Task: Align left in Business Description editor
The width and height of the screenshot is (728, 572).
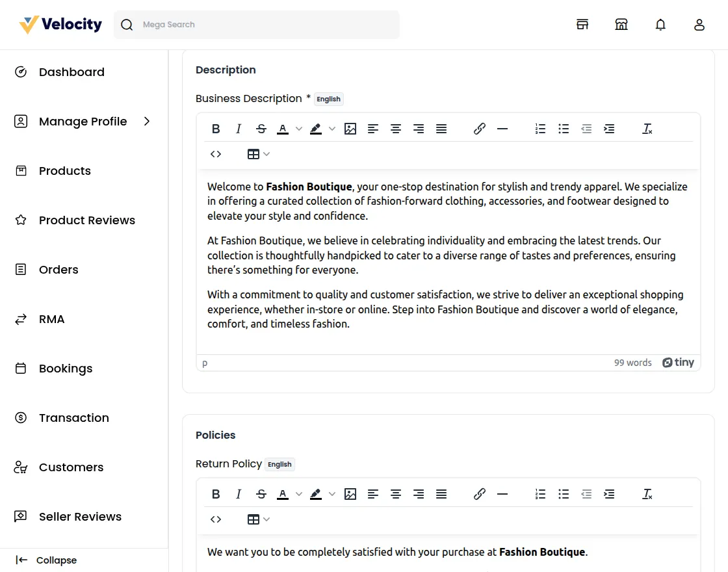Action: 373,129
